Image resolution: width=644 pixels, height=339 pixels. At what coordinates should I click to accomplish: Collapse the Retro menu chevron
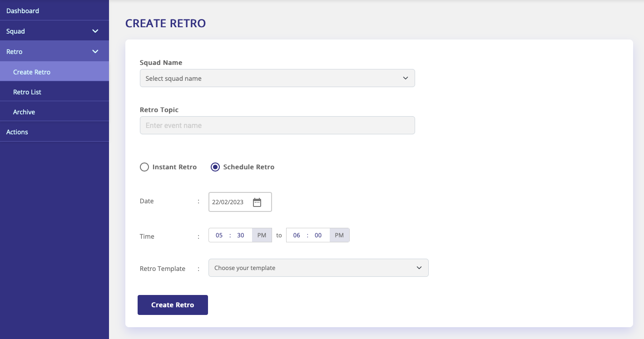click(x=95, y=52)
